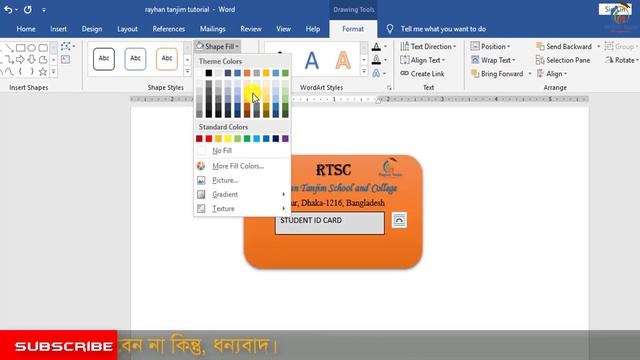Click the Redo icon in the title bar
Viewport: 640px width, 360px height.
coord(28,9)
